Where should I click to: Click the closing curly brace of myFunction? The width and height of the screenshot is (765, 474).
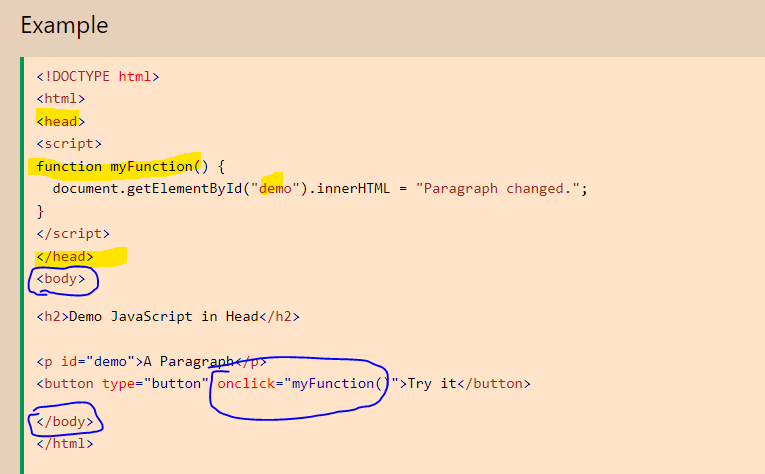[41, 211]
